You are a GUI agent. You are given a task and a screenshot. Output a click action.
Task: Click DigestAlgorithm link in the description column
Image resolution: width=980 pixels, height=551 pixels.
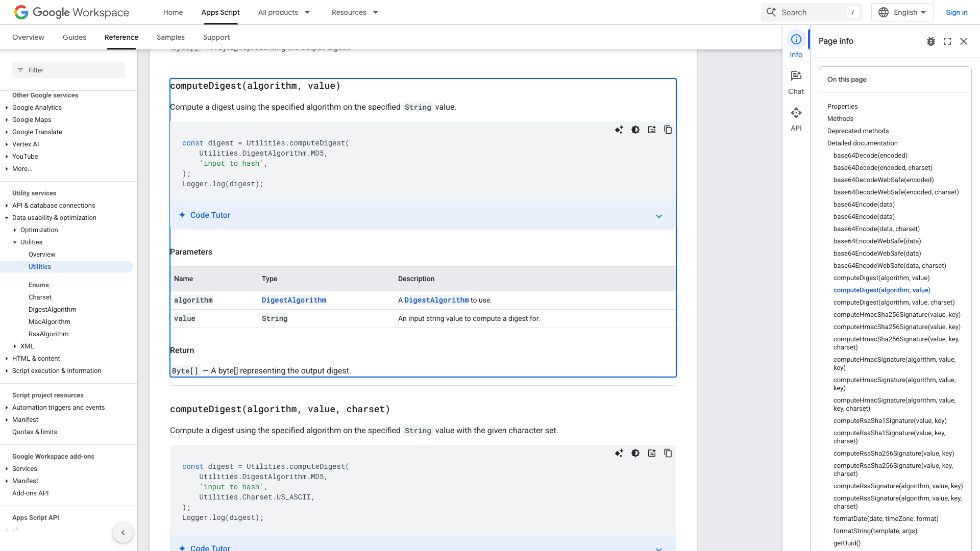pos(436,300)
